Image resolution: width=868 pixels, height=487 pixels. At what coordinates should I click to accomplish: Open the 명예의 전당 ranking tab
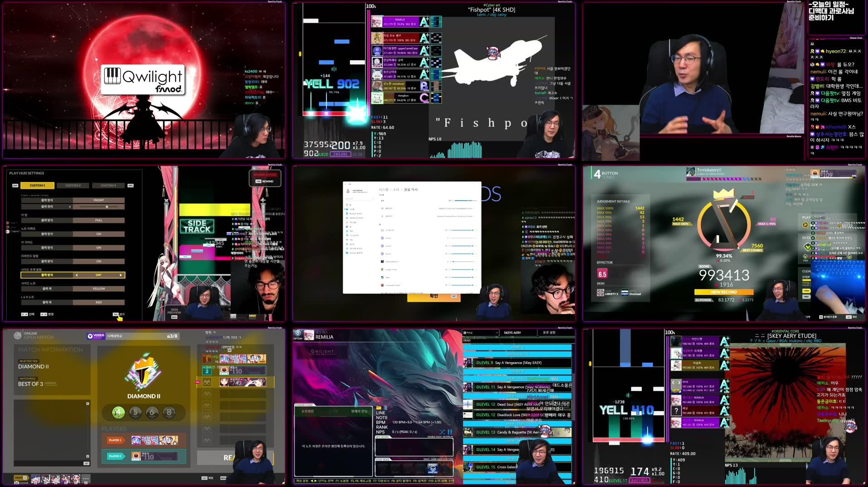coord(359,411)
